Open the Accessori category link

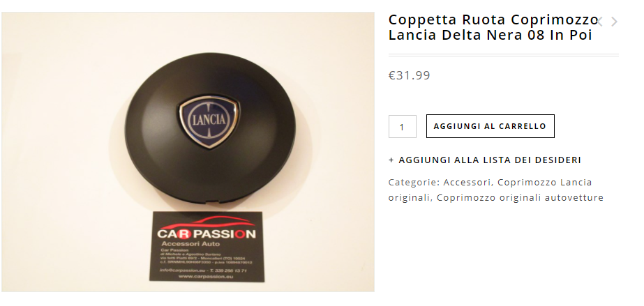point(467,182)
